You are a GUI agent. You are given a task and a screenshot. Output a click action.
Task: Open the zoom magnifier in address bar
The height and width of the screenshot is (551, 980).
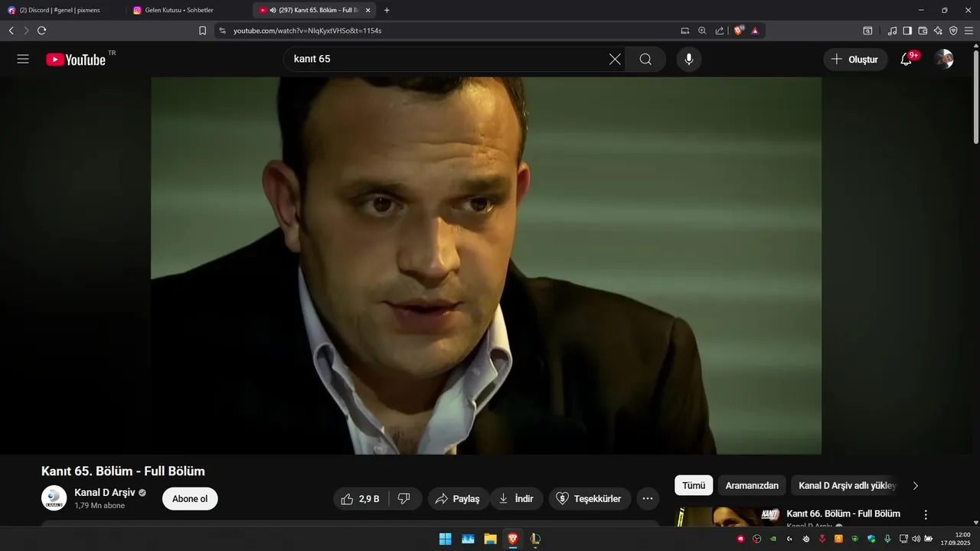coord(702,31)
